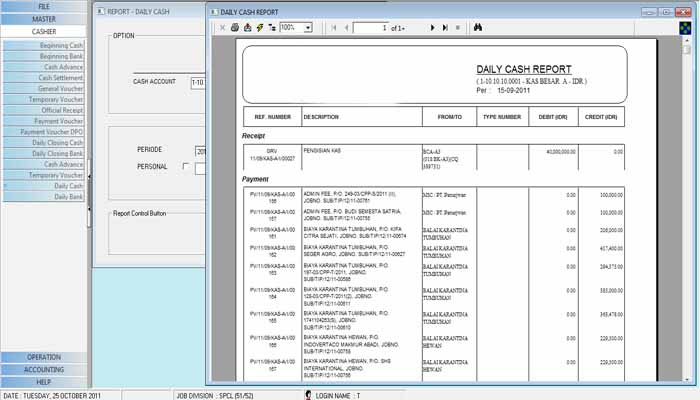The image size is (700, 400).
Task: Click the 'REF. NUMBER' column header
Action: coord(272,117)
